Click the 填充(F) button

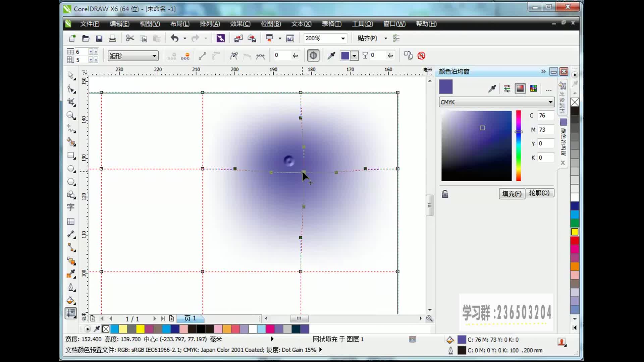click(512, 194)
